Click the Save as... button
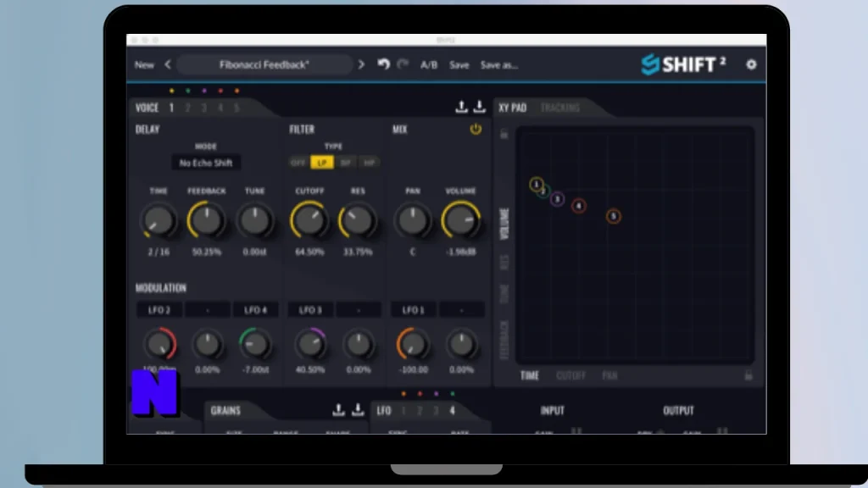868x488 pixels. tap(499, 64)
